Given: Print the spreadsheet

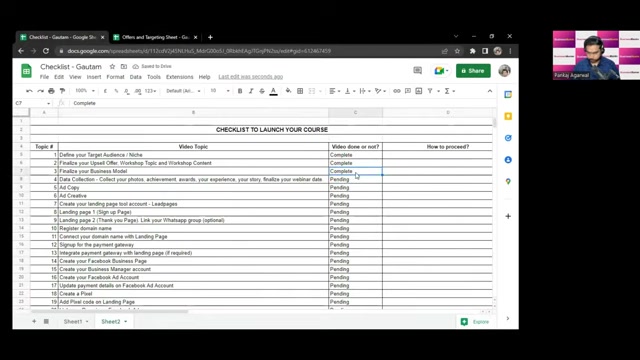Looking at the screenshot, I should 51,91.
